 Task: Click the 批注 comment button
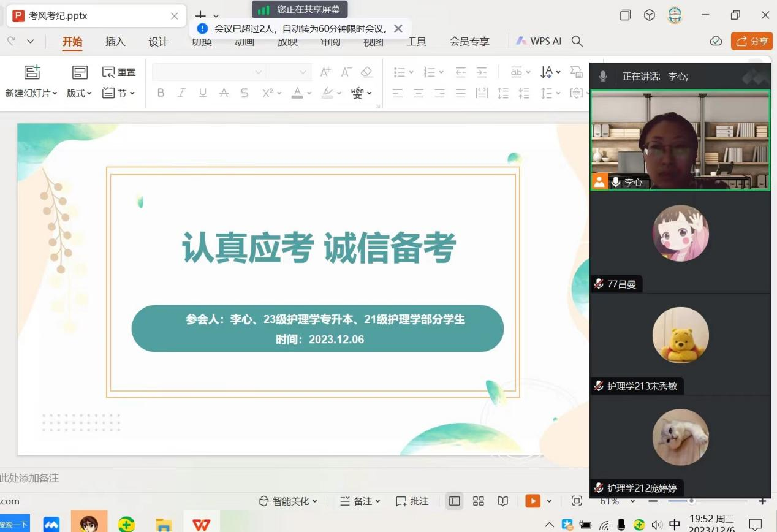412,501
